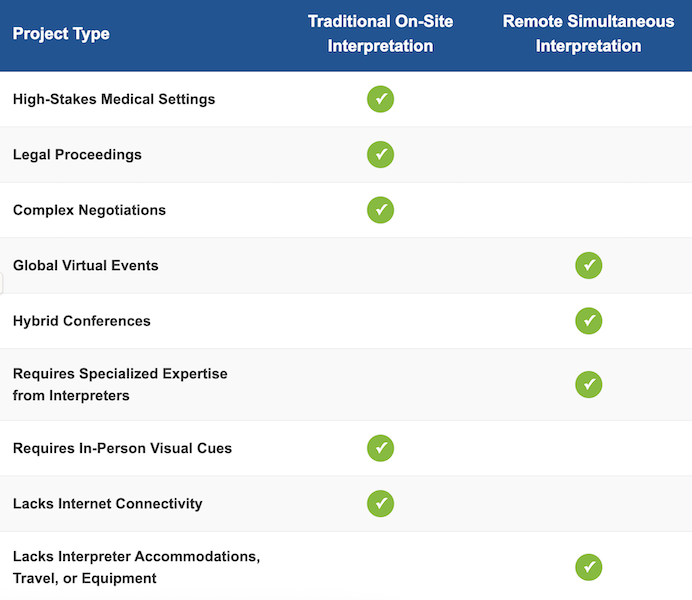Viewport: 692px width, 600px height.
Task: Select Requires In-Person Visual Cues text
Action: click(122, 448)
